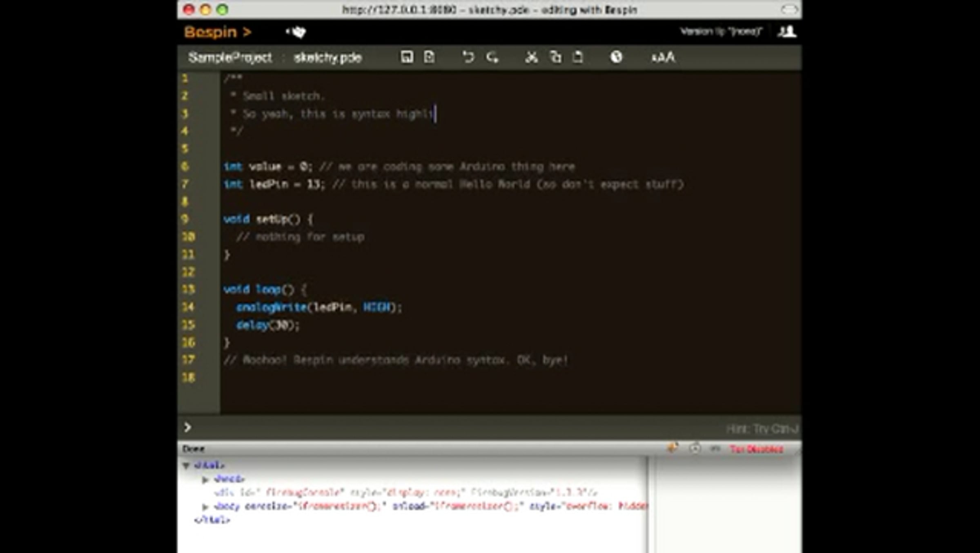This screenshot has width=980, height=553.
Task: Click the globe preview icon
Action: [x=616, y=57]
